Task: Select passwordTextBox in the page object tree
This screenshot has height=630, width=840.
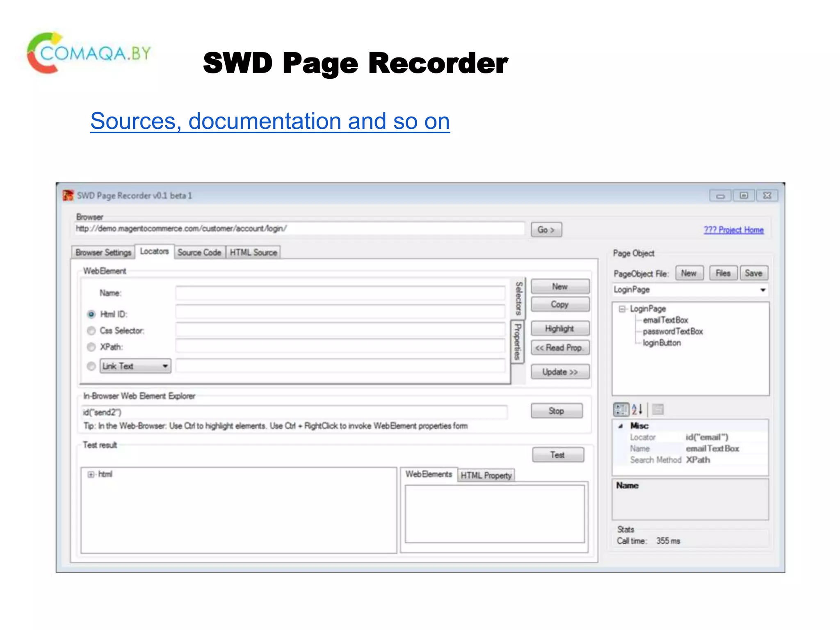Action: point(673,331)
